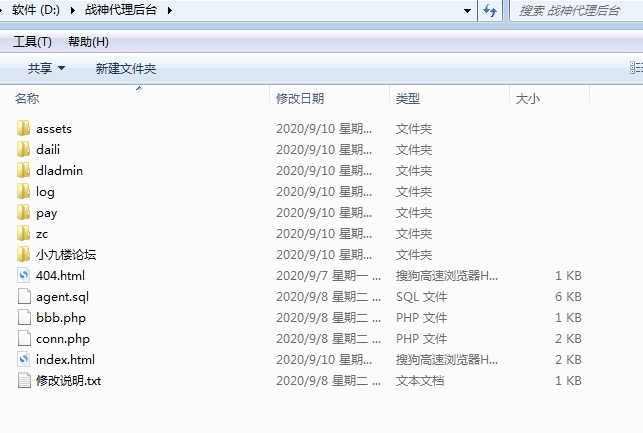Select the 修改说明.txt text file icon

pos(24,381)
